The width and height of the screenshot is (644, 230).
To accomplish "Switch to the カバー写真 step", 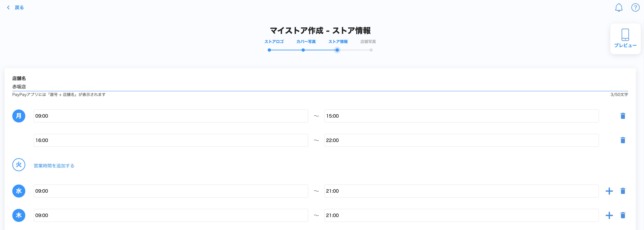I will (x=306, y=42).
